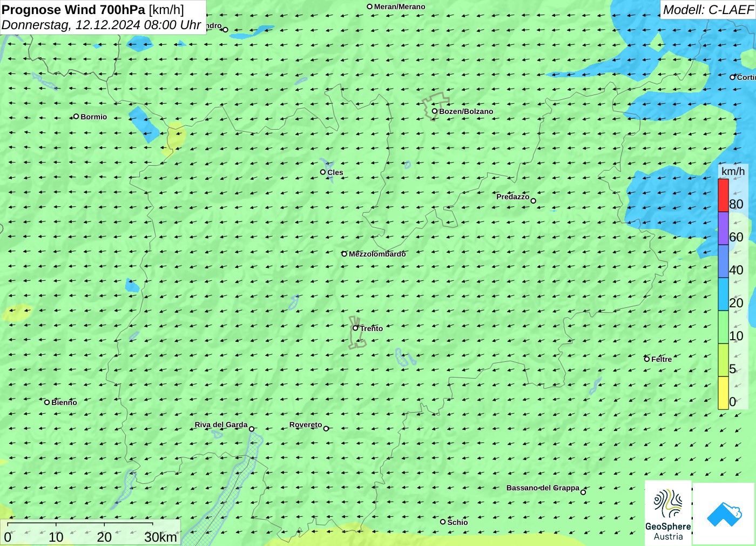Screen dimensions: 756x546
Task: Click the 'km/h' legend heading
Action: [x=733, y=171]
